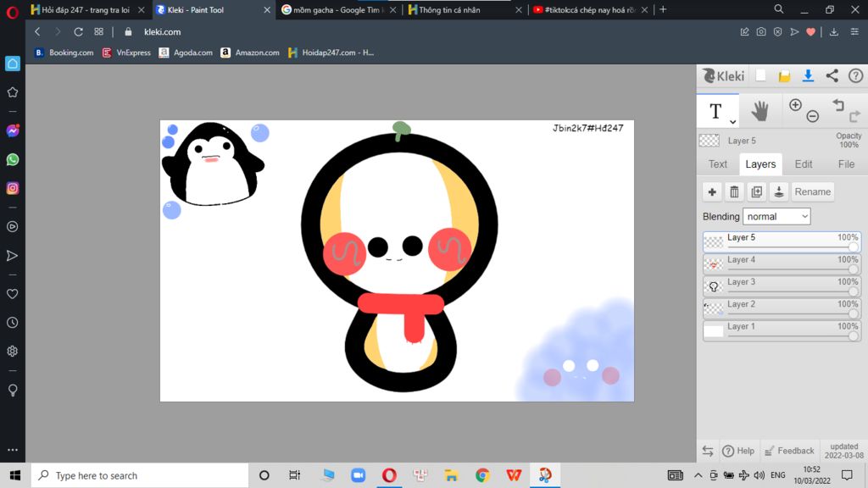Click the Kleki logo
Viewport: 868px width, 488px height.
724,75
